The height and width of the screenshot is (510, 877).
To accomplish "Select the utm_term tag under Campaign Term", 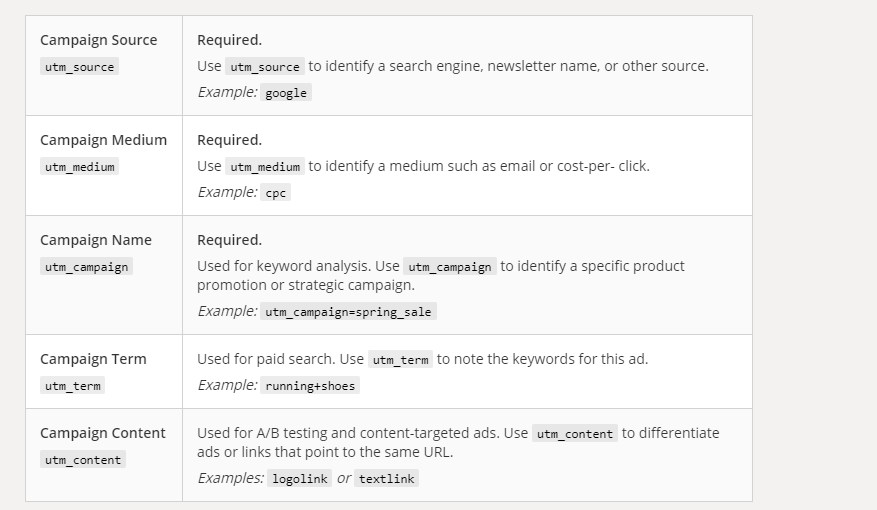I will (73, 386).
